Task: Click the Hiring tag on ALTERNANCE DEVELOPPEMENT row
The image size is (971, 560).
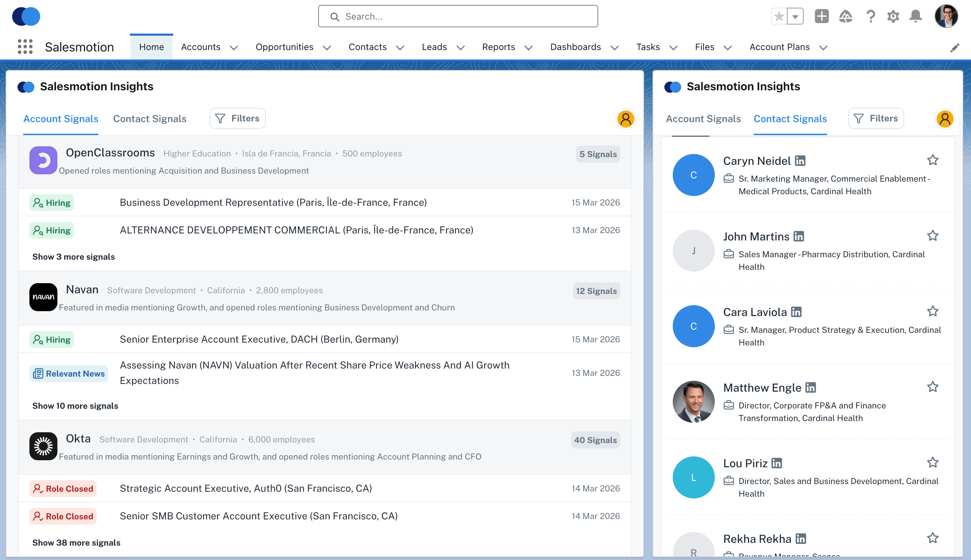Action: (x=51, y=230)
